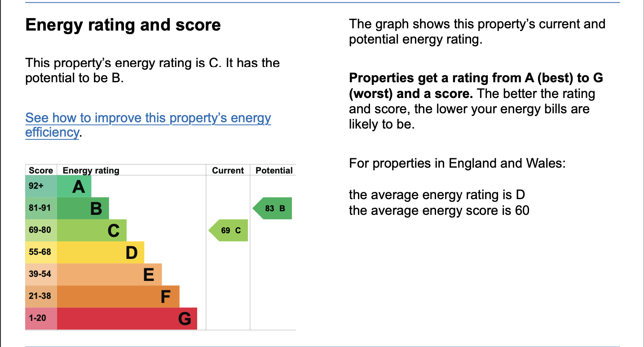Click the potential 83 B arrow marker
Image resolution: width=644 pixels, height=347 pixels.
pos(273,208)
